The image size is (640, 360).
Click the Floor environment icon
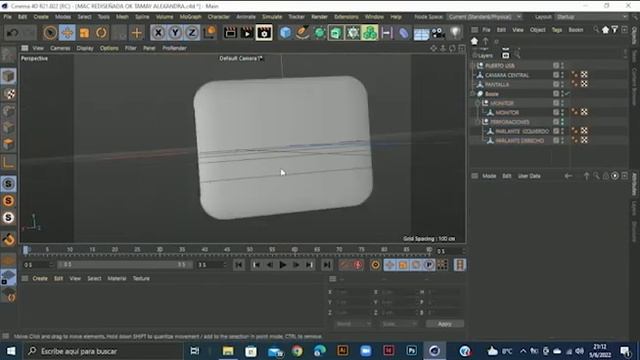tap(421, 33)
